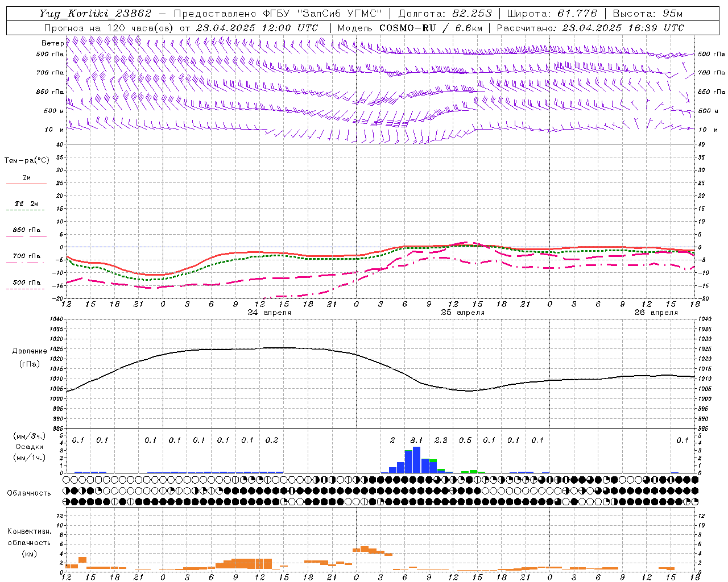Click the Давление panel label
The width and height of the screenshot is (728, 582).
[30, 351]
